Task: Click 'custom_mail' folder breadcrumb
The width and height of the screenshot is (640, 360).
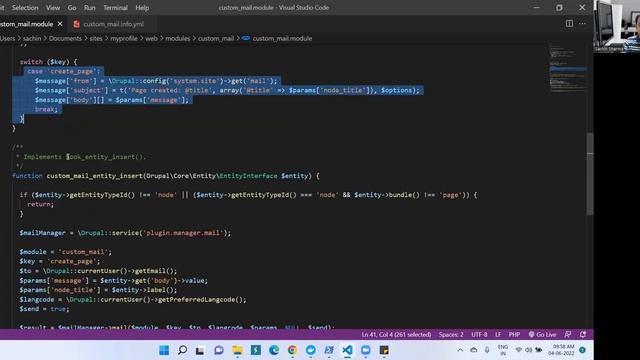Action: click(x=216, y=38)
